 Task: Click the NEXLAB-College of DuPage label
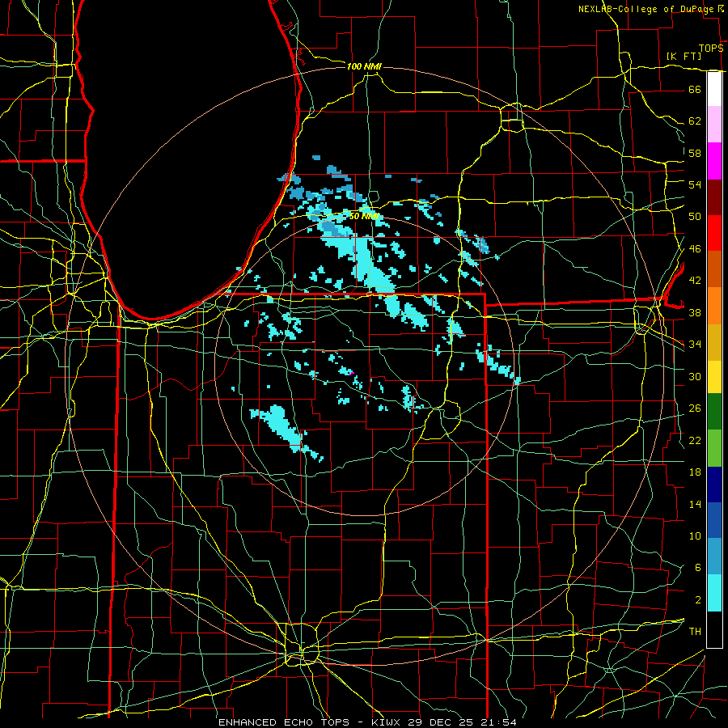647,9
